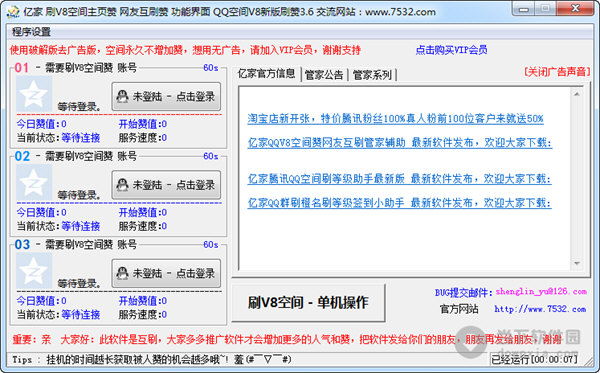This screenshot has width=600, height=373.
Task: Open official website http://www.7532.com link
Action: point(540,309)
